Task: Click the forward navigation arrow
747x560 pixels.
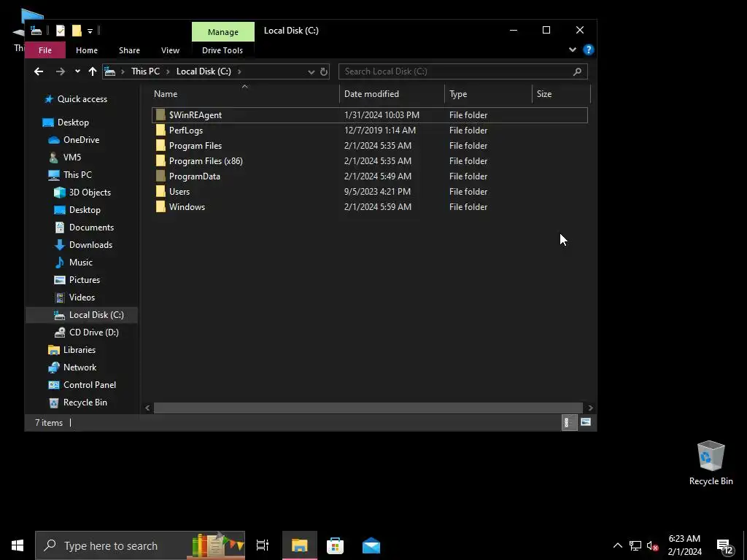Action: click(60, 71)
